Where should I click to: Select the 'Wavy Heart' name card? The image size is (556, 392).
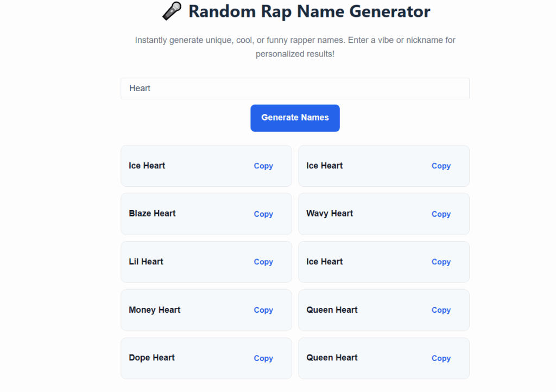point(384,214)
